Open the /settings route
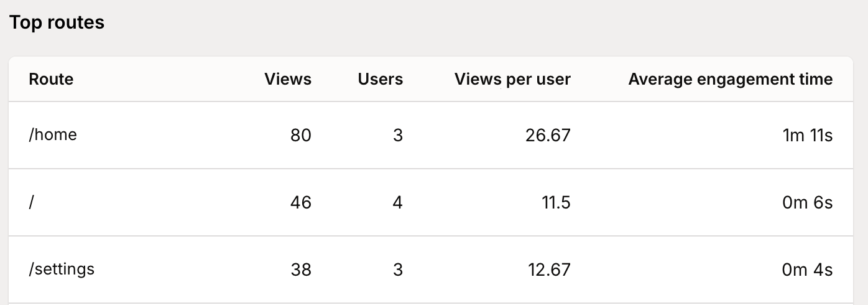The image size is (868, 305). click(62, 270)
